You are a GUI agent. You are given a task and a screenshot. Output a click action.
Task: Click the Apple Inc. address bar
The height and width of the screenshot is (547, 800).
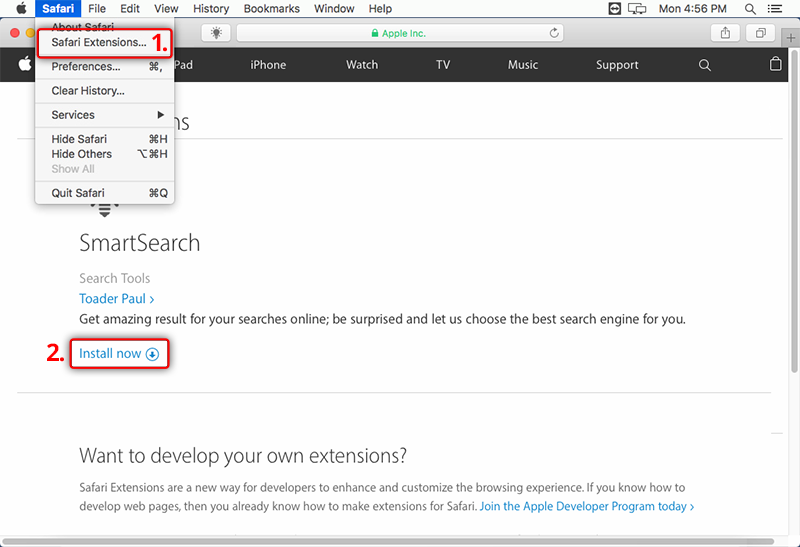pos(400,33)
